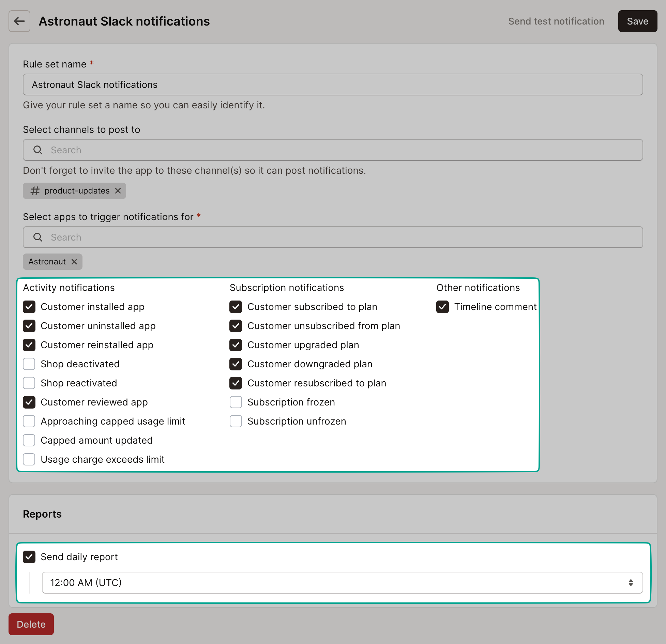Toggle the Timeline comment notification

pyautogui.click(x=442, y=307)
